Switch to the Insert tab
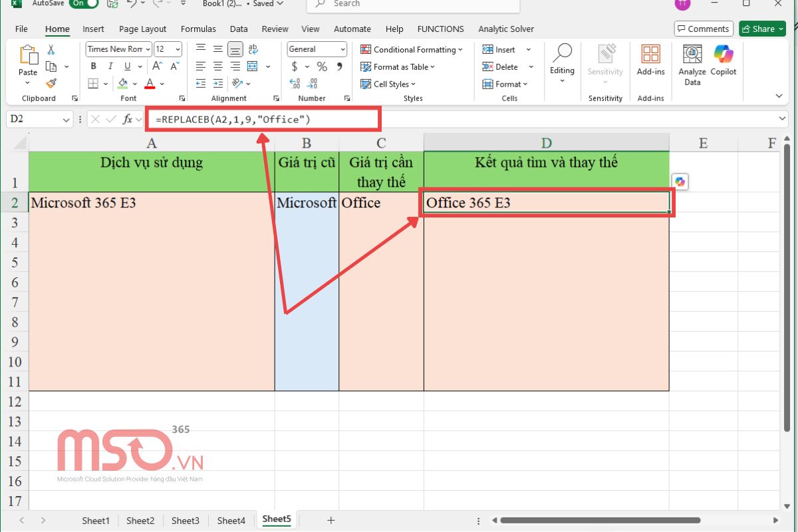This screenshot has width=798, height=532. pyautogui.click(x=93, y=29)
